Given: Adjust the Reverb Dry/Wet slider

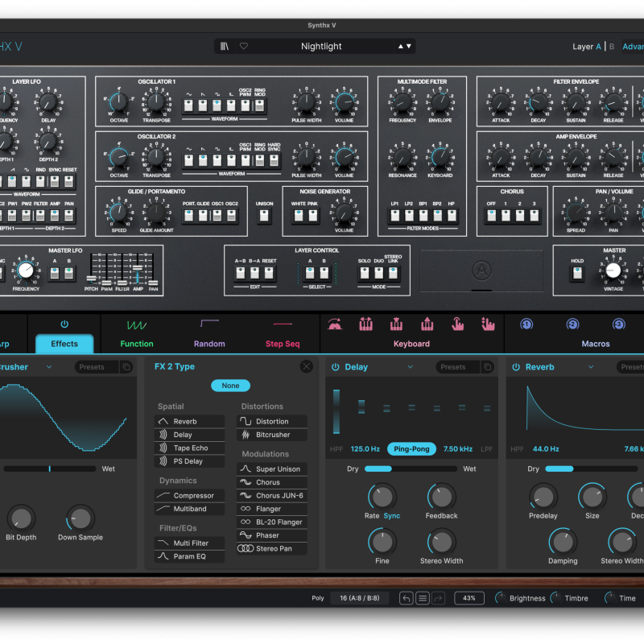Looking at the screenshot, I should (592, 469).
